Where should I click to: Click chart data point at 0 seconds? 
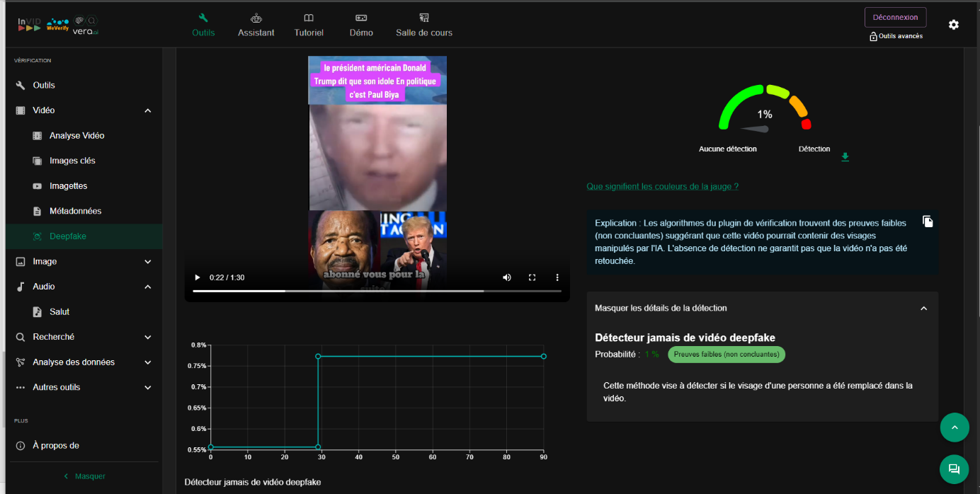tap(210, 447)
